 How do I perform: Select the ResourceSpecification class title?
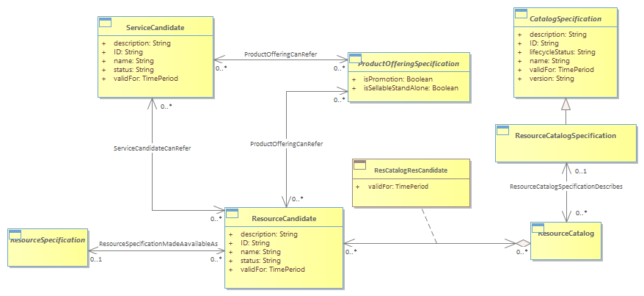[x=48, y=239]
